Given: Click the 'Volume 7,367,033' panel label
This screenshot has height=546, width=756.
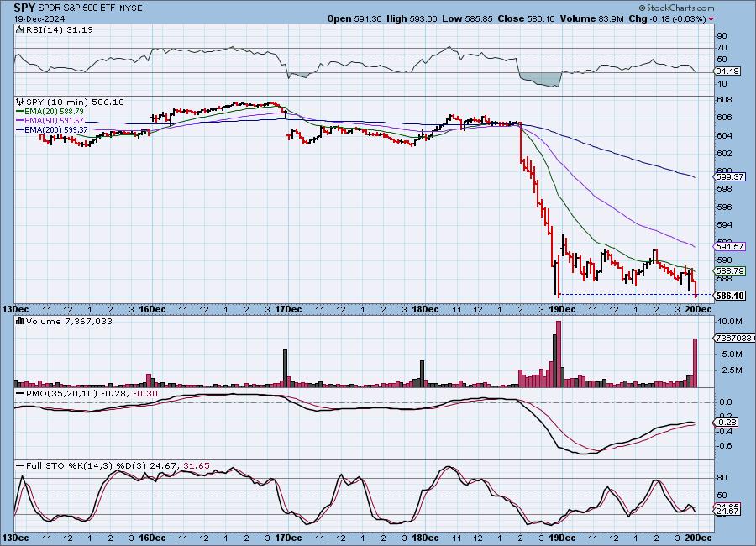Looking at the screenshot, I should [69, 321].
